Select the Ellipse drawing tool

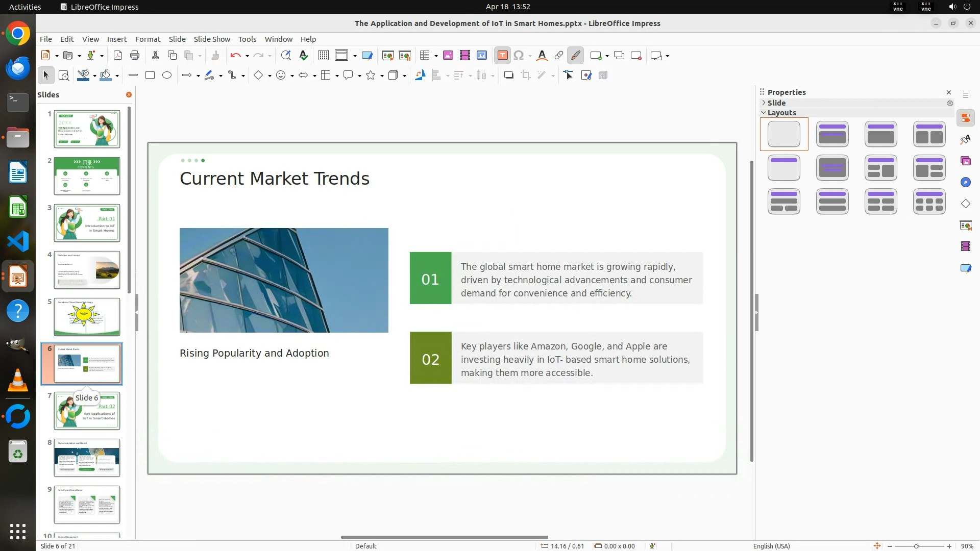167,76
